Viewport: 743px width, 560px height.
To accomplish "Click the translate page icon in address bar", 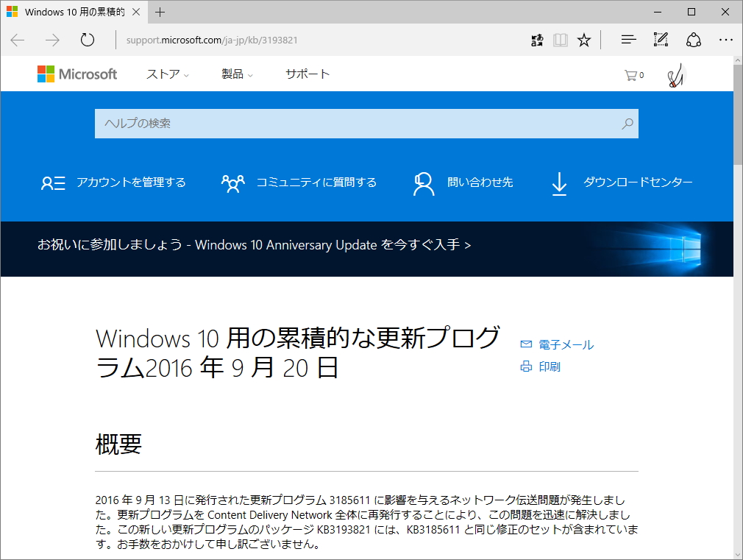I will (537, 40).
